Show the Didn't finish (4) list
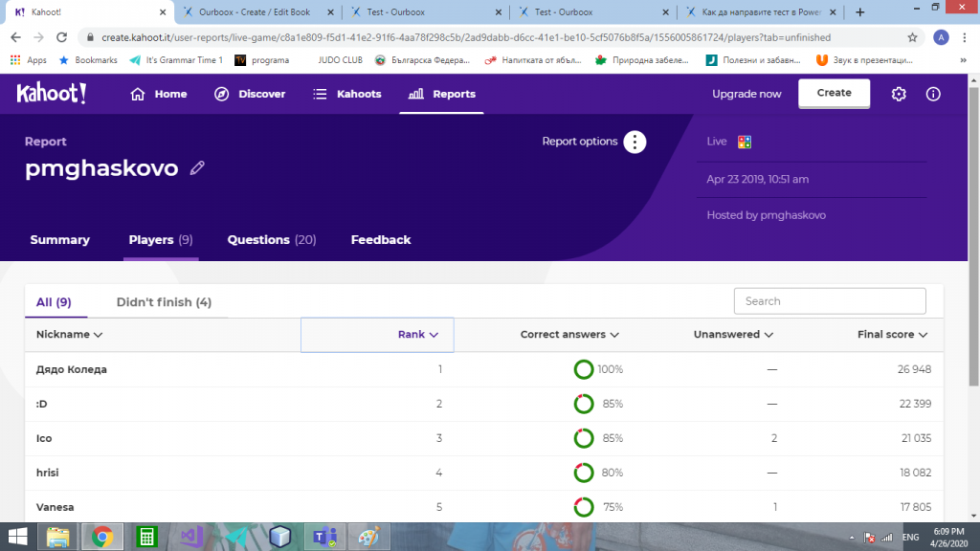 point(164,302)
